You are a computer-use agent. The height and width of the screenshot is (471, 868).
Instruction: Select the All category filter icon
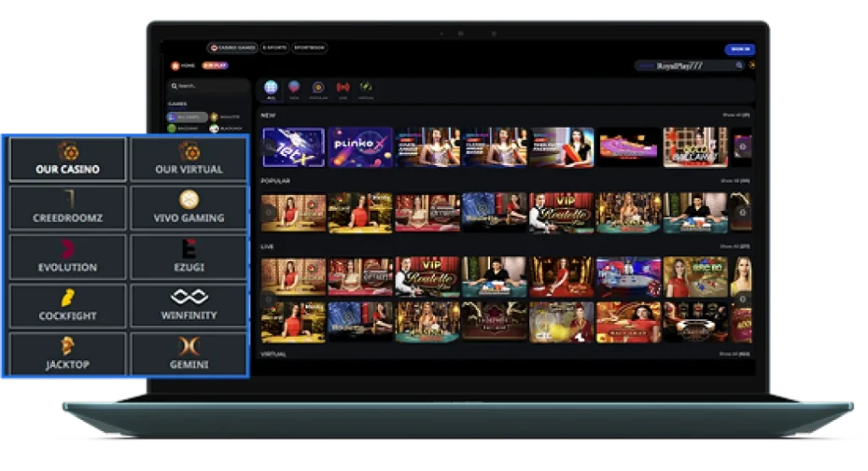270,88
